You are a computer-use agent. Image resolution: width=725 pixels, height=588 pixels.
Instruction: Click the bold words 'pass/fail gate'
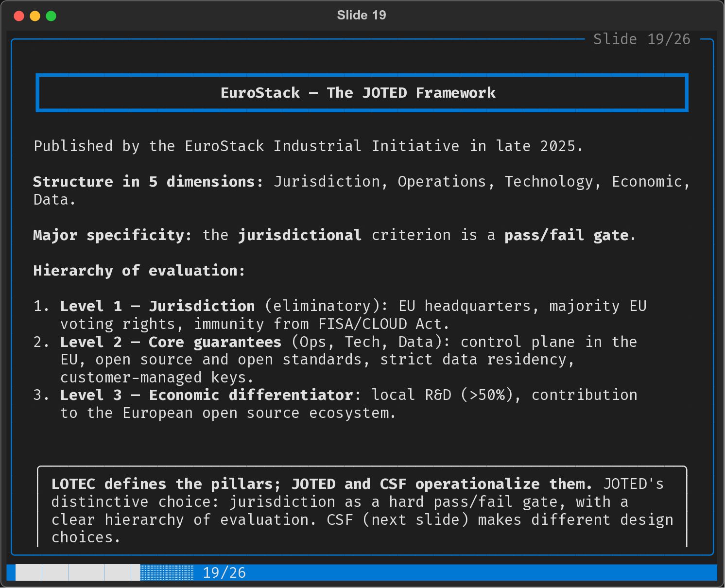[x=567, y=235]
